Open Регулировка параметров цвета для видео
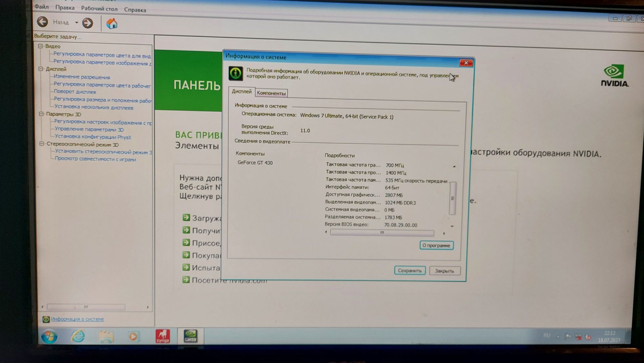The image size is (644, 363). click(102, 55)
